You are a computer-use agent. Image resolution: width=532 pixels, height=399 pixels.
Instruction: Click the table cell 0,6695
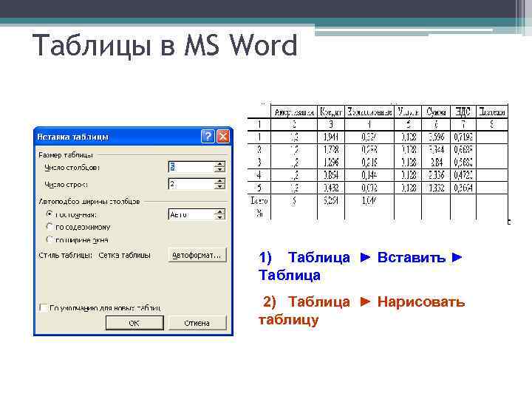pyautogui.click(x=463, y=149)
